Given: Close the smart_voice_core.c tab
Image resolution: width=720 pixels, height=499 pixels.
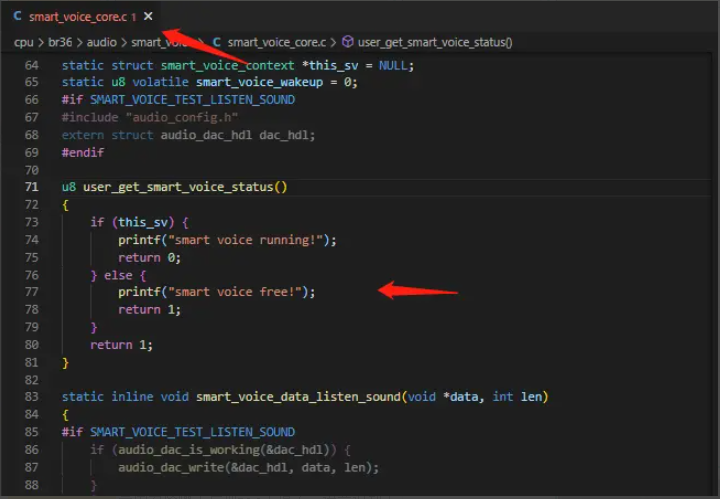Looking at the screenshot, I should coord(148,17).
